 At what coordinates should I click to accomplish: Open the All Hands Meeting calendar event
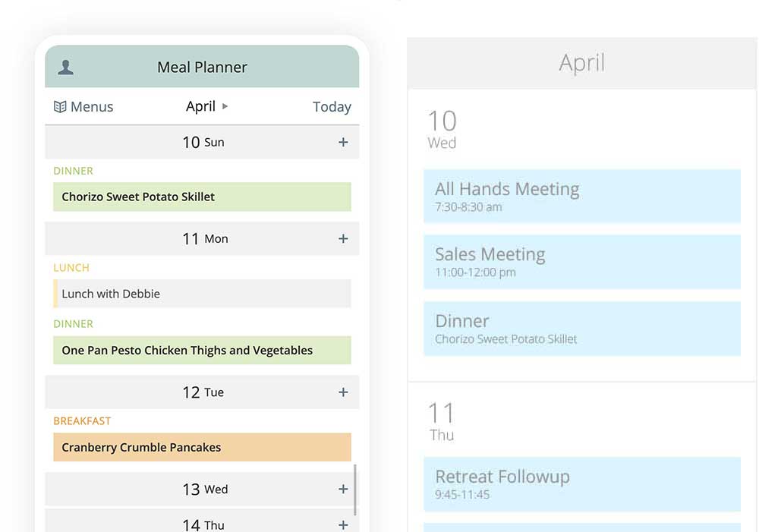point(582,196)
